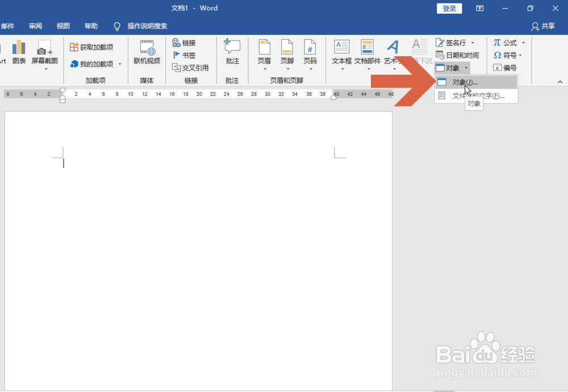The width and height of the screenshot is (568, 392).
Task: Insert a 签名行 signature line
Action: point(451,43)
